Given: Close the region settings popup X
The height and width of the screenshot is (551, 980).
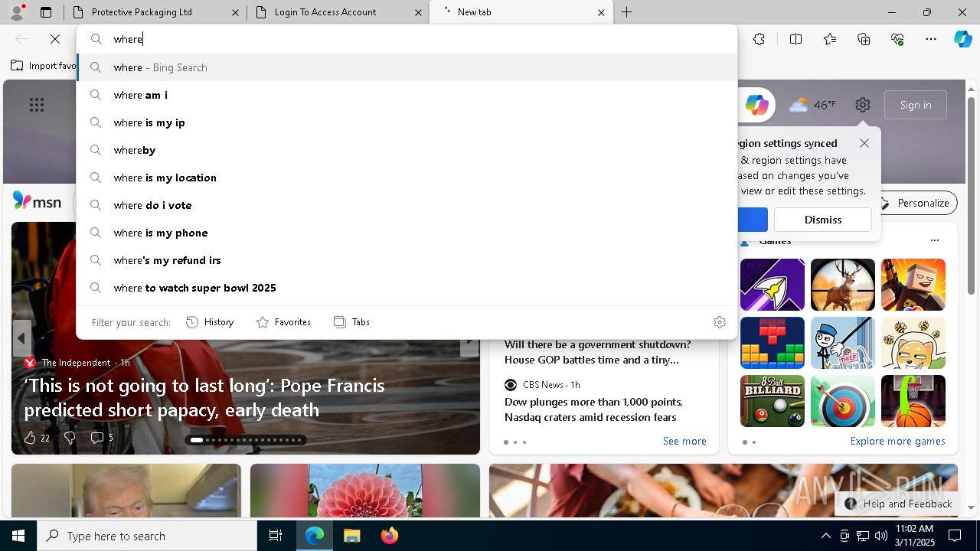Looking at the screenshot, I should tap(864, 143).
